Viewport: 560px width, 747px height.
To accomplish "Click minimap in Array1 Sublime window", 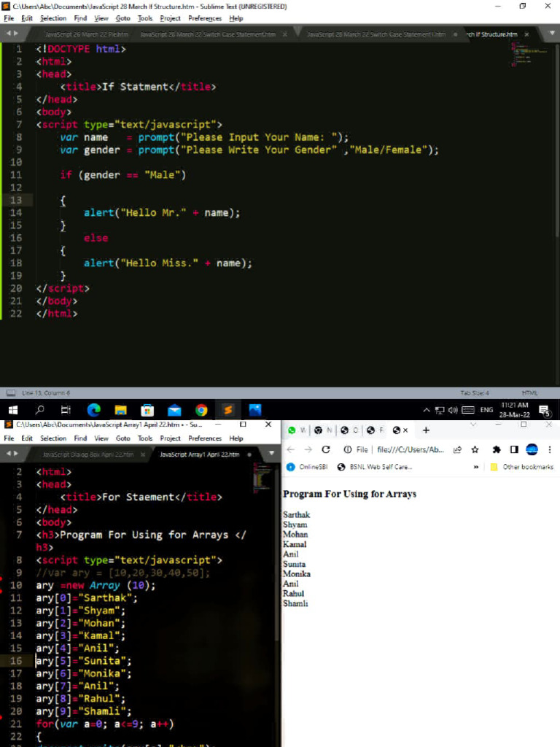I will coord(262,477).
